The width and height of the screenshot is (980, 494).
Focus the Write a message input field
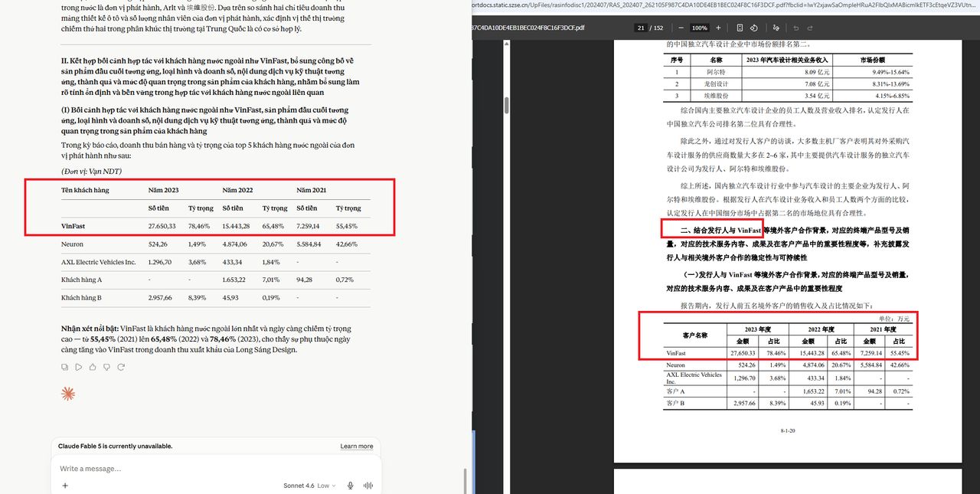214,468
